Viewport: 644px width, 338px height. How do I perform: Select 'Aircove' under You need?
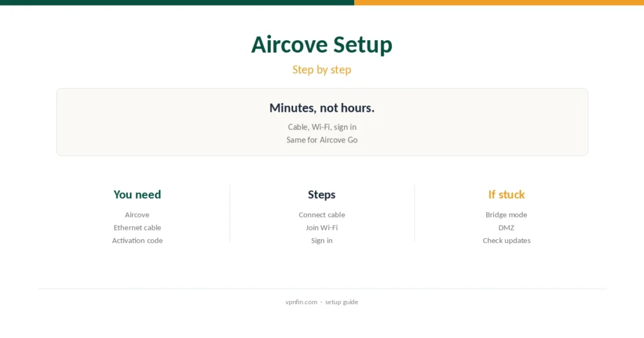(x=137, y=215)
